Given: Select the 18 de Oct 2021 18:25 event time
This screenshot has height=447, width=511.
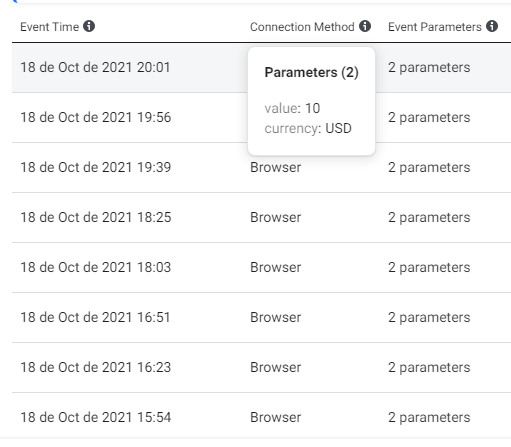Looking at the screenshot, I should [96, 217].
